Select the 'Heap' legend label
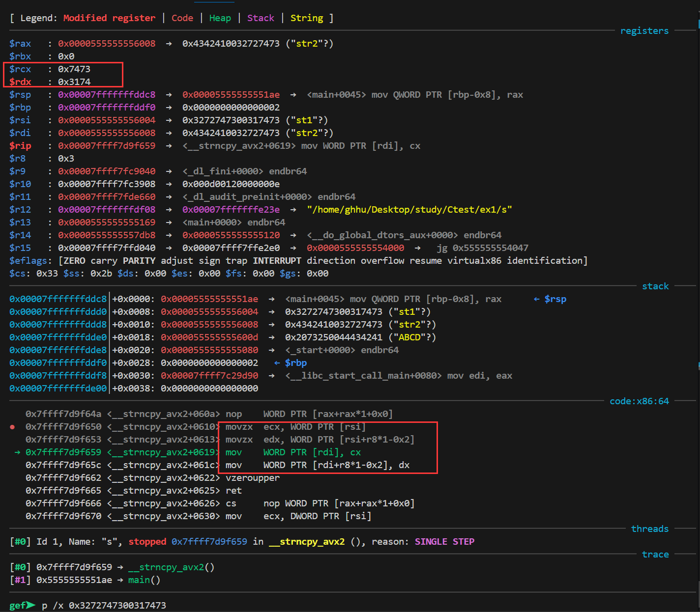700x612 pixels. [220, 18]
